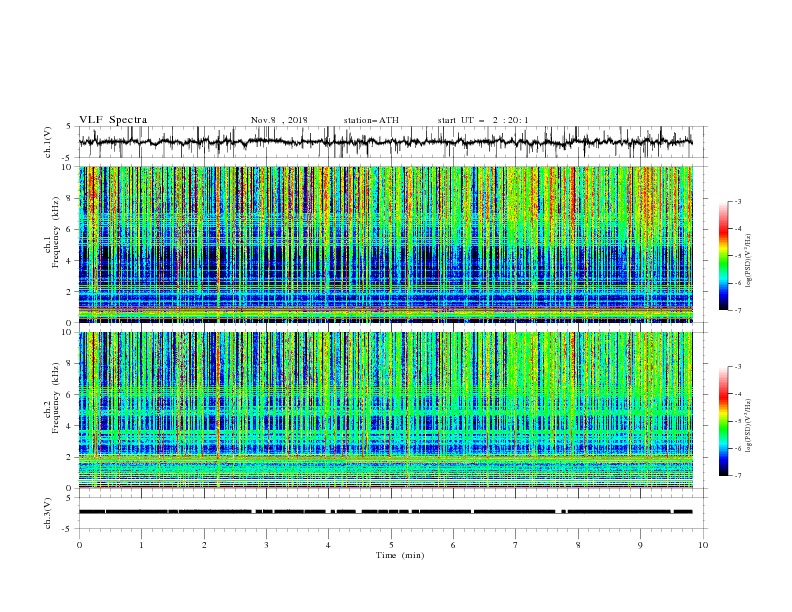Viewport: 792px width, 612px height.
Task: Click the "-7" tick on ch.1 colorbar
Action: point(738,310)
